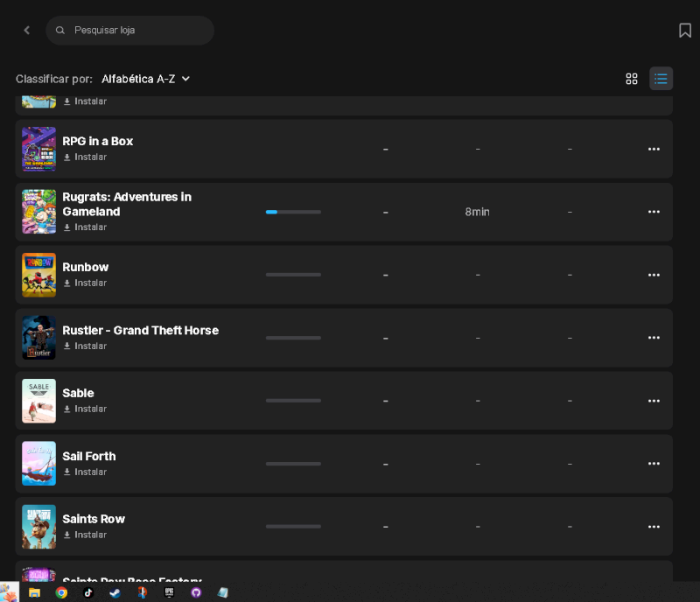Open Epic Games Launcher taskbar icon
Viewport: 700px width, 602px height.
169,592
